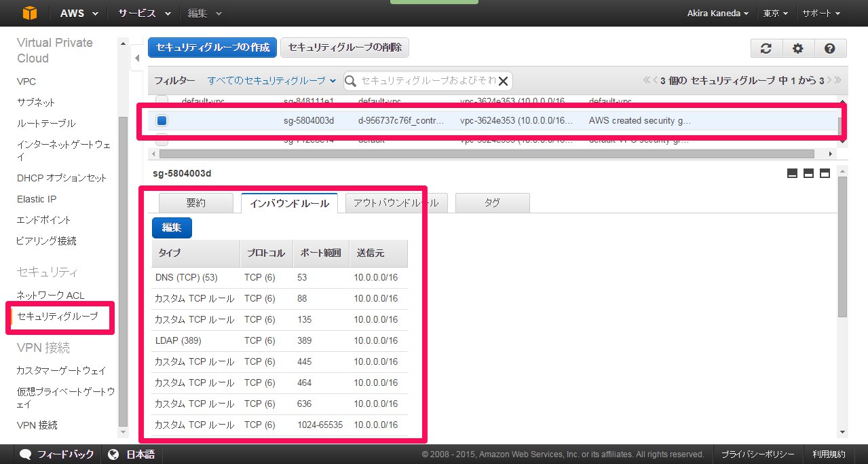868x464 pixels.
Task: Uncheck the sg-5804003d row checkbox
Action: tap(162, 121)
